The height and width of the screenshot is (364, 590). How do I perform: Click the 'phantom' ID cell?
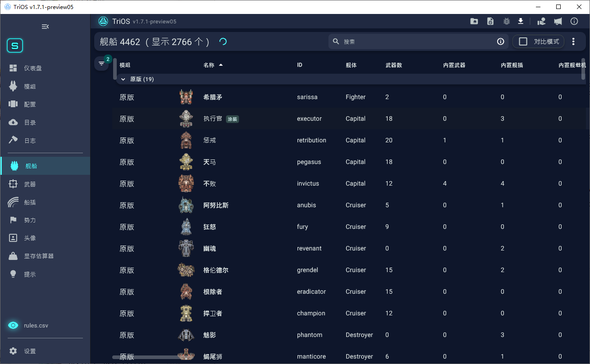[310, 335]
